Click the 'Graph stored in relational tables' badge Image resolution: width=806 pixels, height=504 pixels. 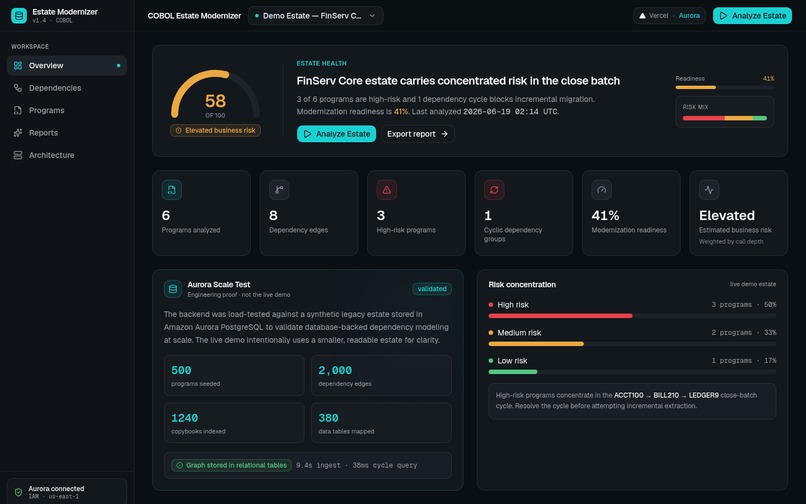point(231,465)
